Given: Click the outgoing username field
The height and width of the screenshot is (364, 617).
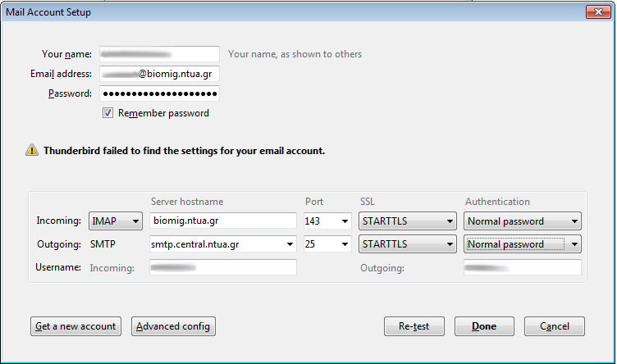Looking at the screenshot, I should (x=522, y=267).
